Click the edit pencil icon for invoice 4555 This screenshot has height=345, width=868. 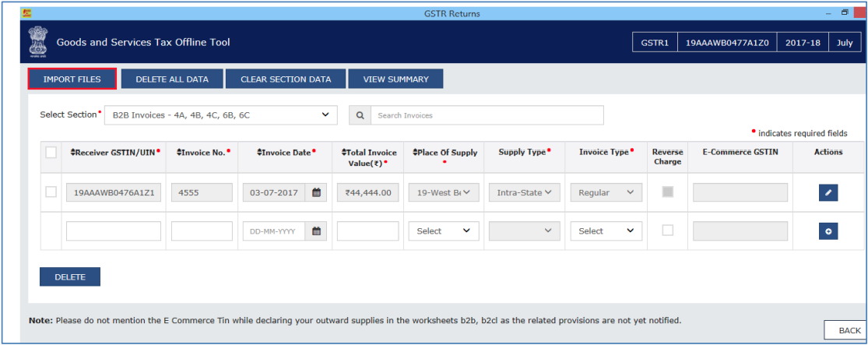pos(828,192)
